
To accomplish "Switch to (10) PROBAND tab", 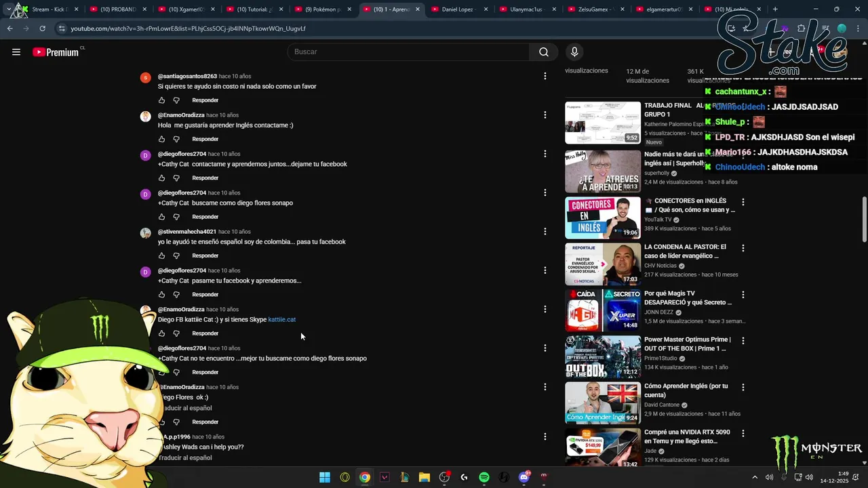I will [117, 9].
